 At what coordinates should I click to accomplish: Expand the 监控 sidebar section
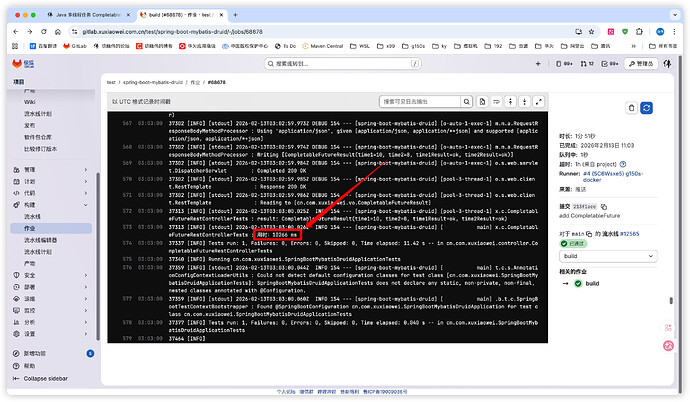tap(51, 311)
